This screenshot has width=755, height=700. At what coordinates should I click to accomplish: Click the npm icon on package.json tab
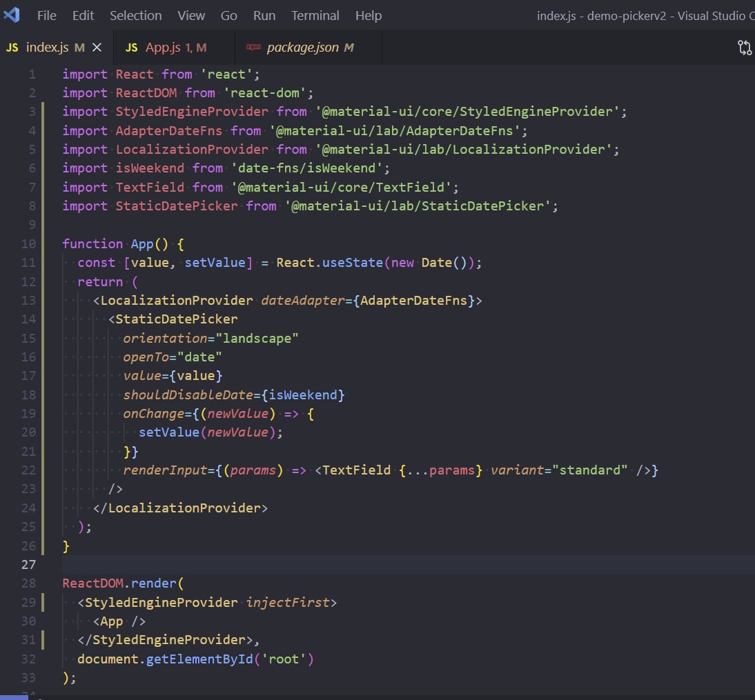pos(253,48)
